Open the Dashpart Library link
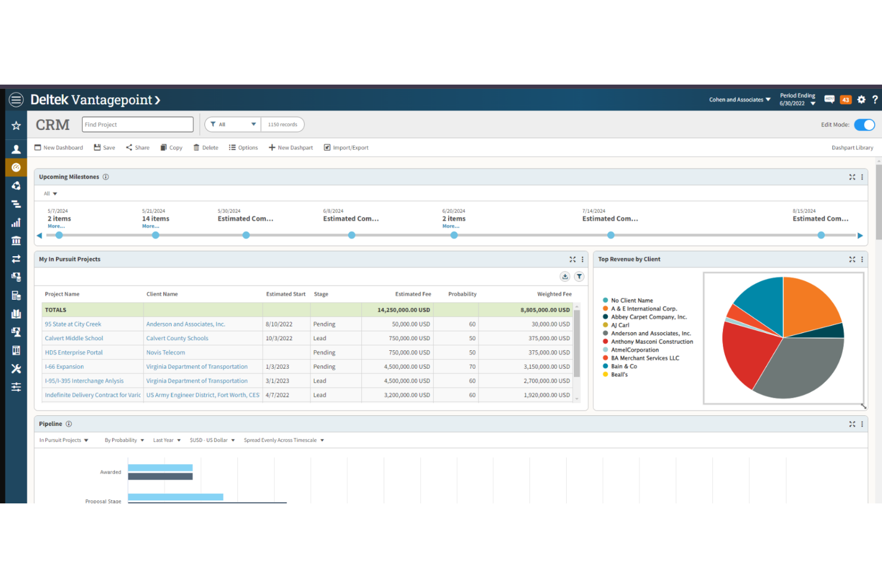This screenshot has width=882, height=588. 852,148
